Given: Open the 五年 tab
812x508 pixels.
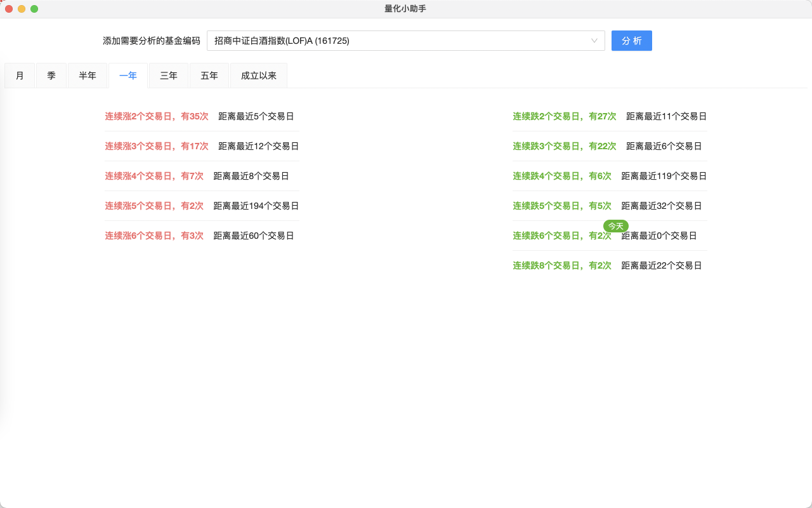Looking at the screenshot, I should pyautogui.click(x=209, y=76).
